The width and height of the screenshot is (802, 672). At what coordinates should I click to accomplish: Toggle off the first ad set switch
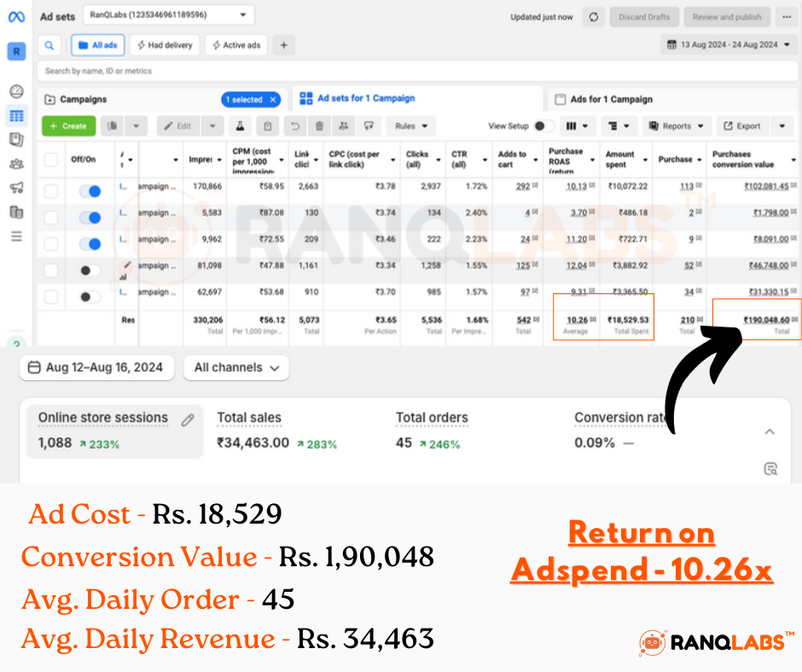click(90, 191)
